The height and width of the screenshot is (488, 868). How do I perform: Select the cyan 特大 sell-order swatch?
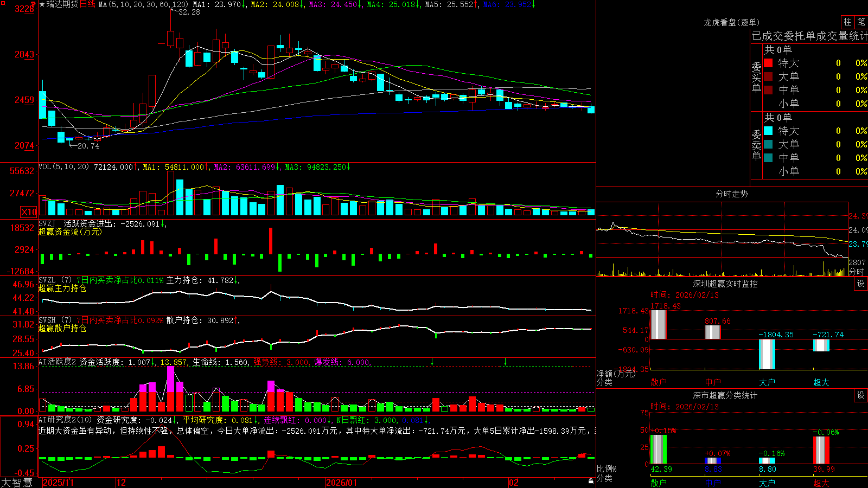(768, 131)
